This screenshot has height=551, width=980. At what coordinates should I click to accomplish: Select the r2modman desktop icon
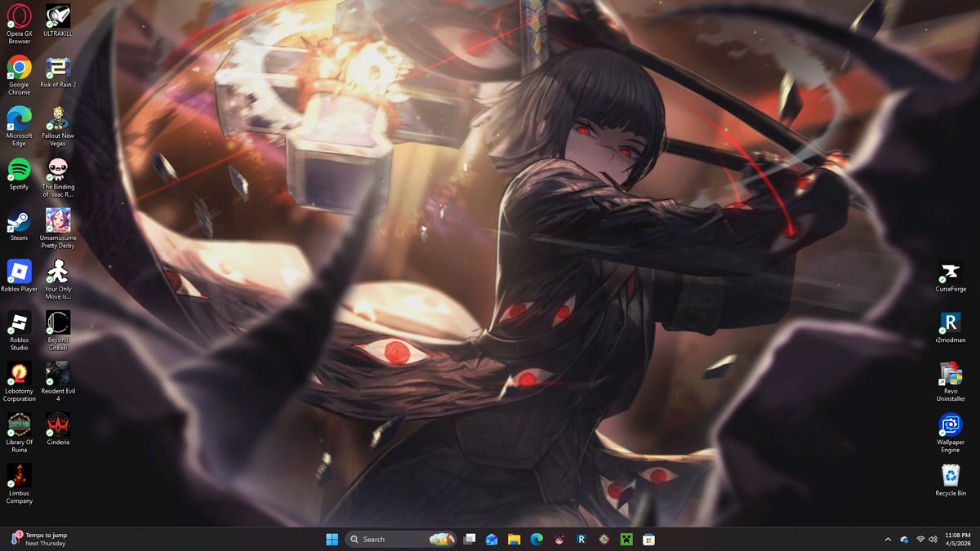click(951, 327)
